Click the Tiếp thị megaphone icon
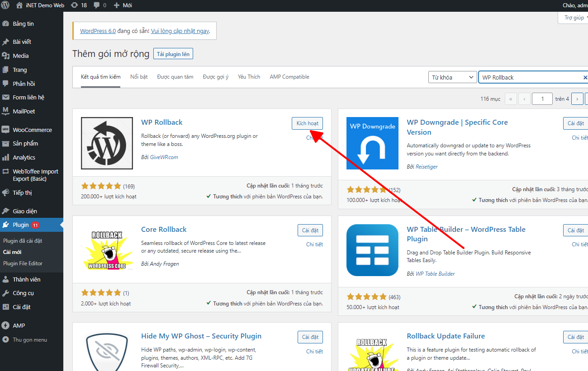 point(6,193)
